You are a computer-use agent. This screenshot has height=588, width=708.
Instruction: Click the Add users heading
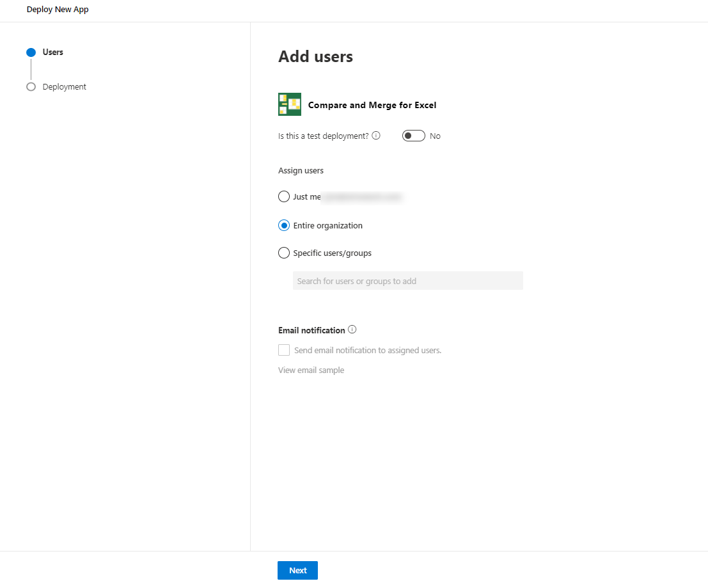click(315, 56)
